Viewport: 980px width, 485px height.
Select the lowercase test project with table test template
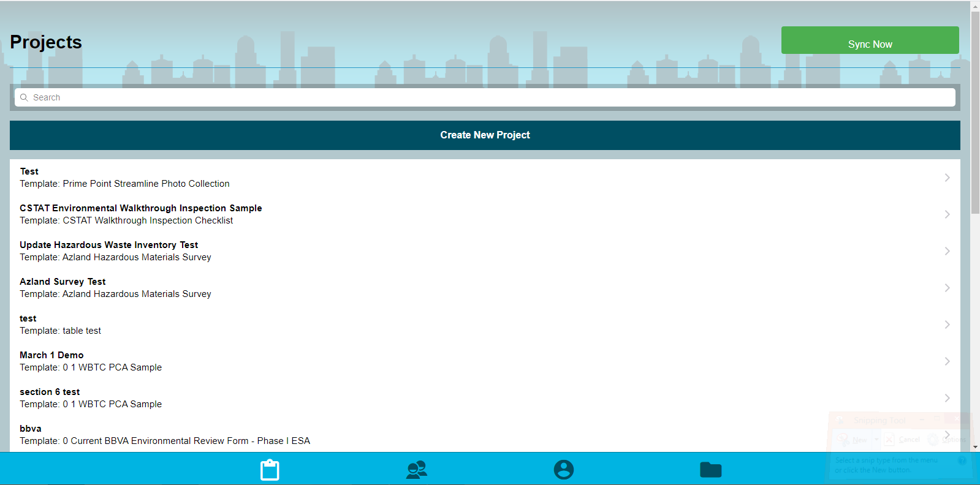tap(28, 318)
